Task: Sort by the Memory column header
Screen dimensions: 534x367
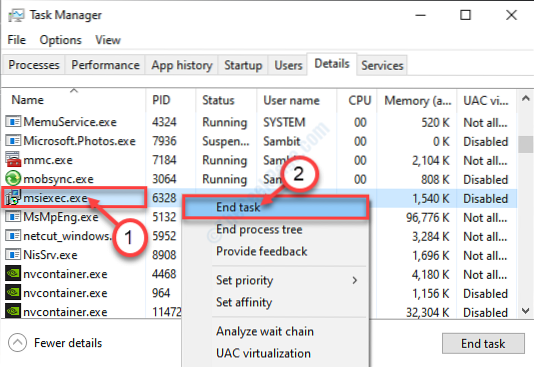Action: [x=417, y=100]
